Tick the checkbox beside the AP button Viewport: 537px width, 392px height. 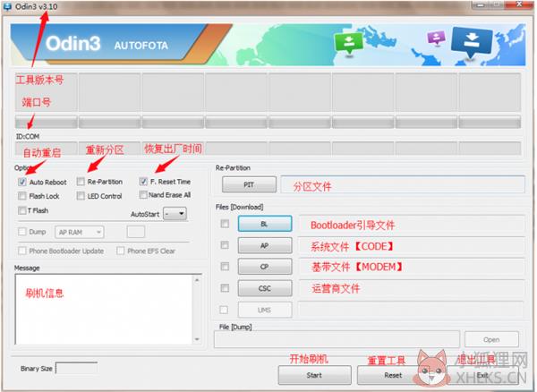coord(225,245)
